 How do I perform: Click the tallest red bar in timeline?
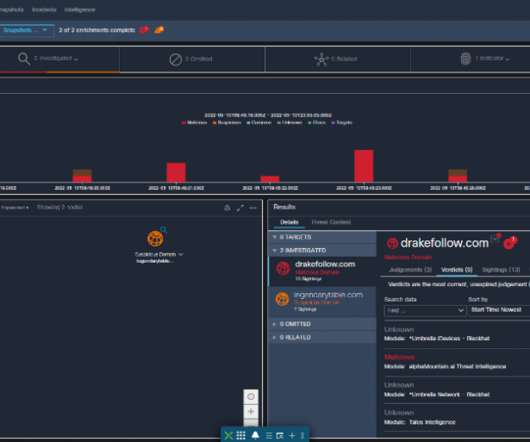point(364,166)
